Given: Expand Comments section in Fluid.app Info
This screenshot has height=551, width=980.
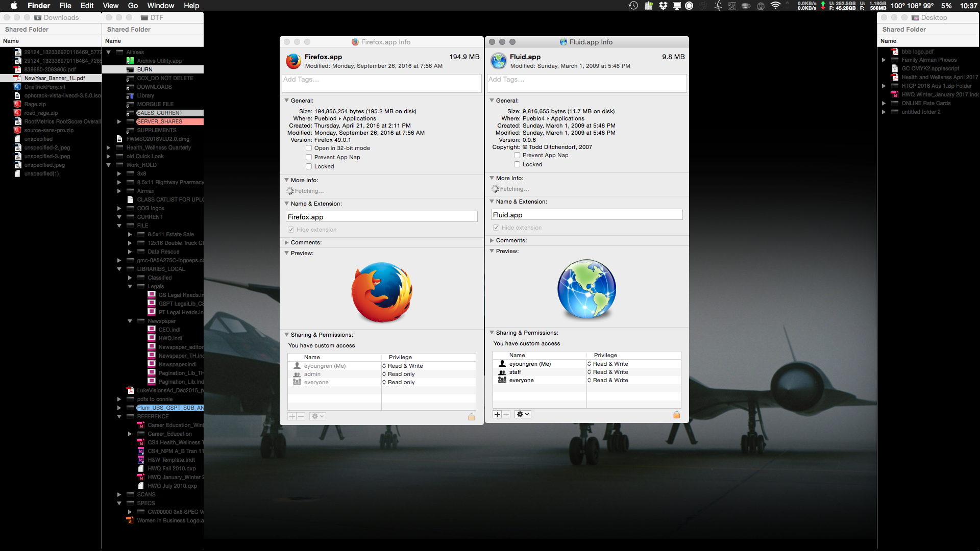Looking at the screenshot, I should pyautogui.click(x=492, y=240).
